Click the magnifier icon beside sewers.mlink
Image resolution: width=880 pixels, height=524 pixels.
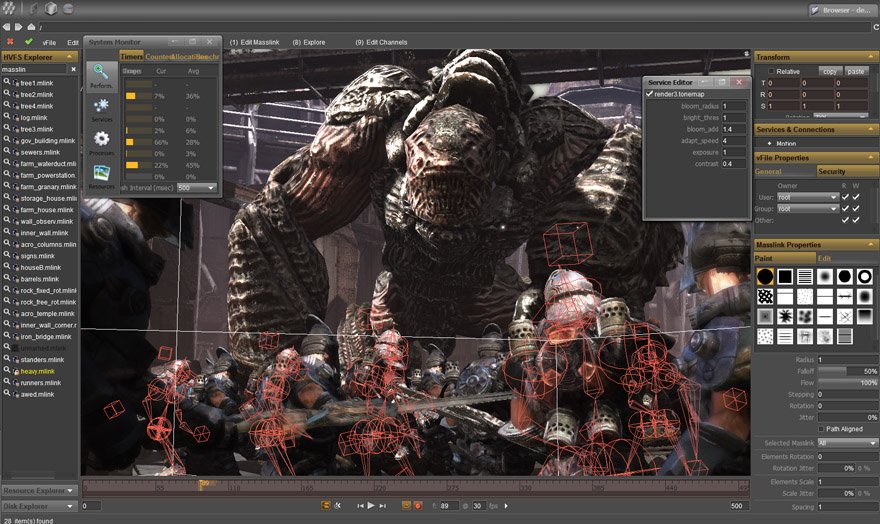coord(7,151)
